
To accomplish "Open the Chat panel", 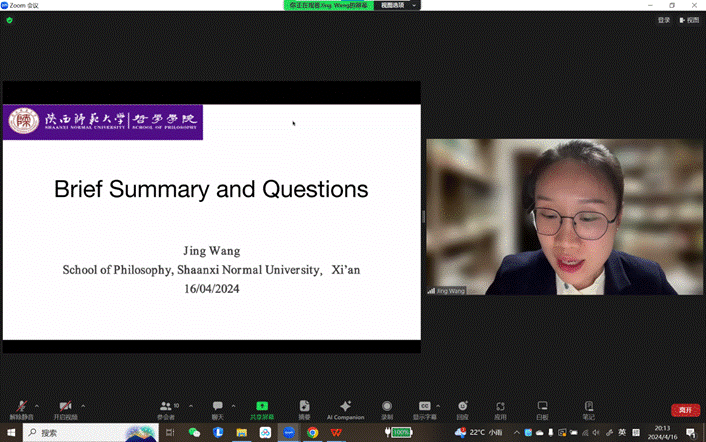I will (x=217, y=407).
